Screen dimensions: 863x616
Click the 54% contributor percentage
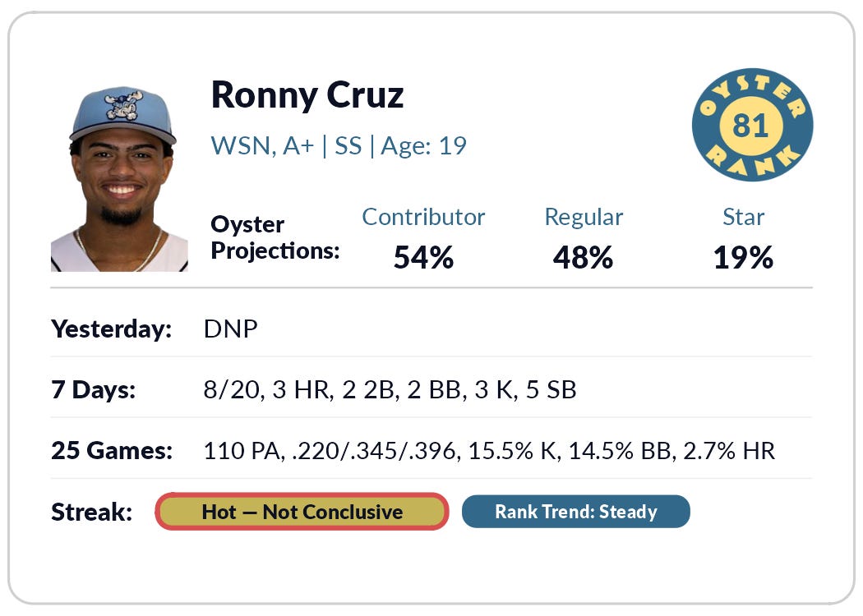[423, 257]
